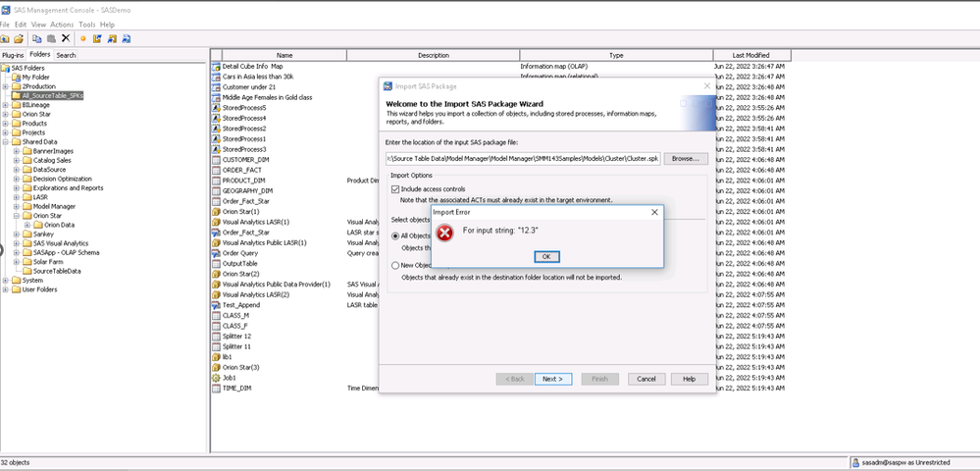
Task: Click the My Folder icon in tree
Action: tap(17, 77)
